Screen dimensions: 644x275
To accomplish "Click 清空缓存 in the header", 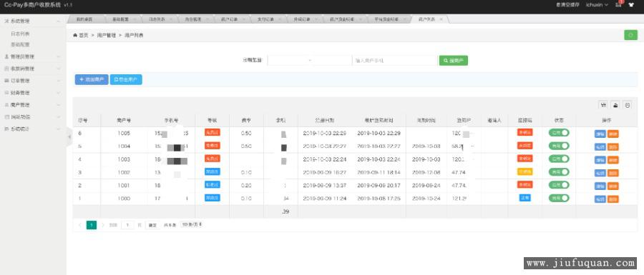I will click(567, 5).
